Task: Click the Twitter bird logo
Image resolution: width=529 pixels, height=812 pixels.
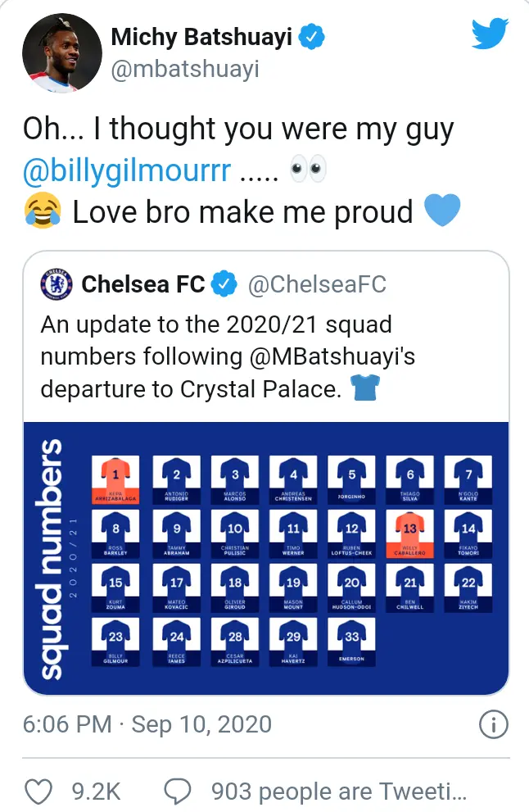Action: (491, 34)
